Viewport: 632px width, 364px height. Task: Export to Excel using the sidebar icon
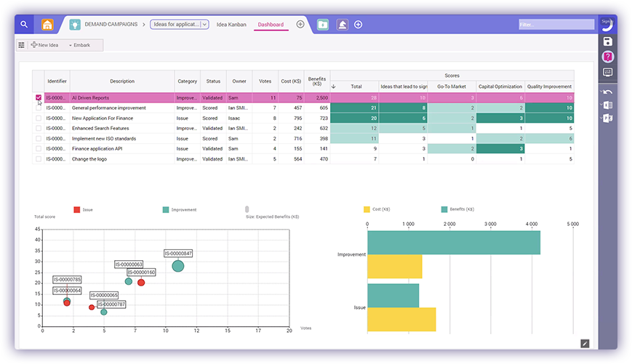tap(608, 105)
